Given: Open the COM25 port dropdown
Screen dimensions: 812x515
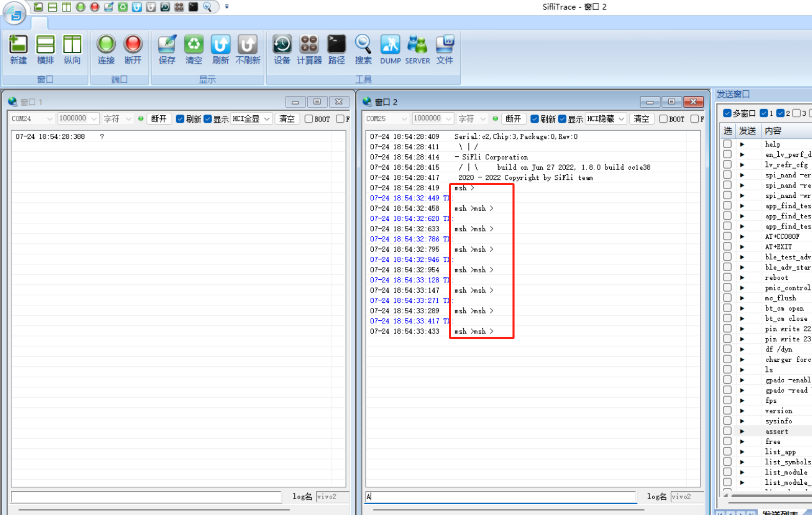Looking at the screenshot, I should (x=387, y=119).
